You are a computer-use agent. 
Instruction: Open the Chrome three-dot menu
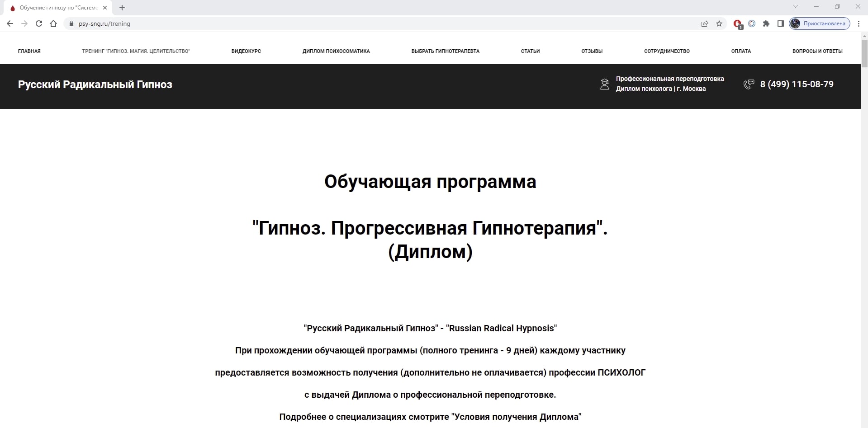pyautogui.click(x=859, y=24)
